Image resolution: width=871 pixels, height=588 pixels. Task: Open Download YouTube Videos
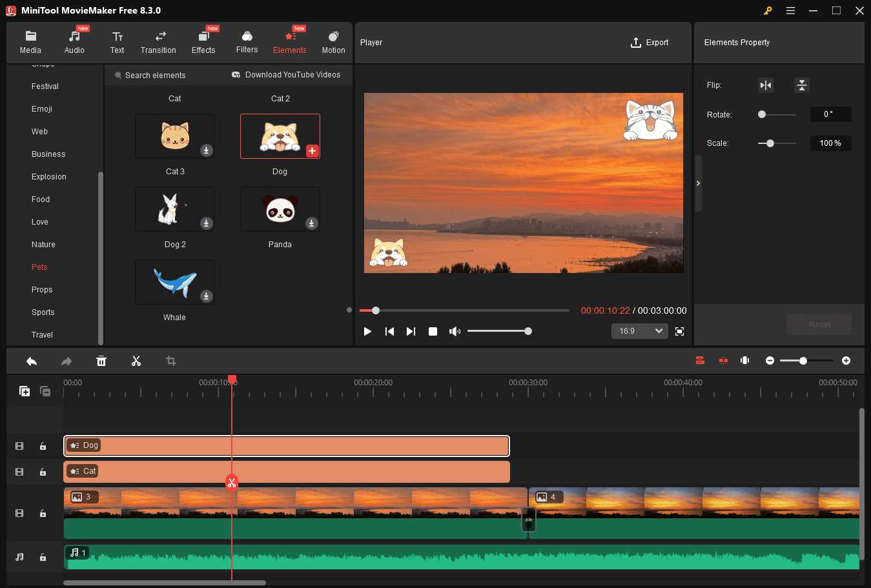(286, 75)
